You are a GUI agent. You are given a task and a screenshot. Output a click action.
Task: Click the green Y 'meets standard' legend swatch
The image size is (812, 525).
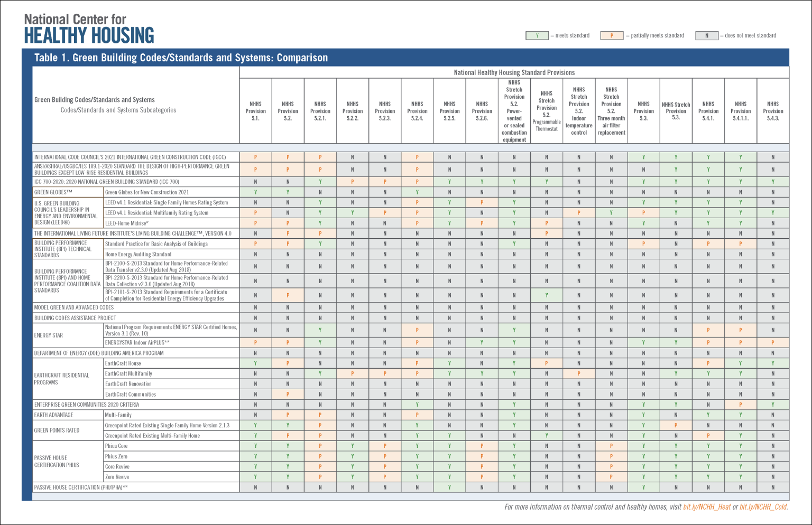pyautogui.click(x=537, y=35)
